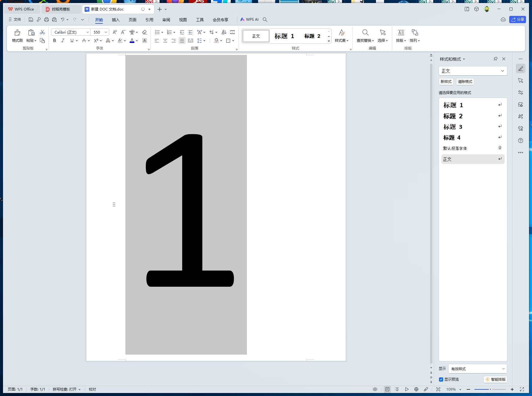Open the 有效样式 display dropdown
This screenshot has height=396, width=532.
point(503,369)
